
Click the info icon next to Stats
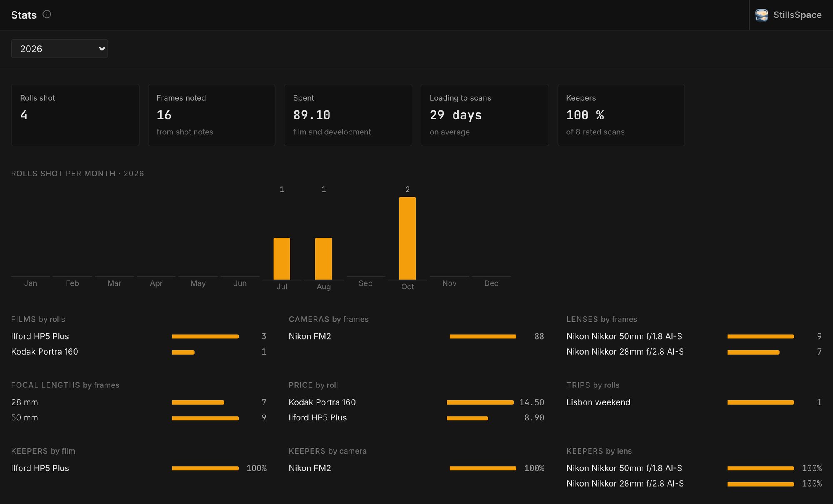click(x=47, y=15)
